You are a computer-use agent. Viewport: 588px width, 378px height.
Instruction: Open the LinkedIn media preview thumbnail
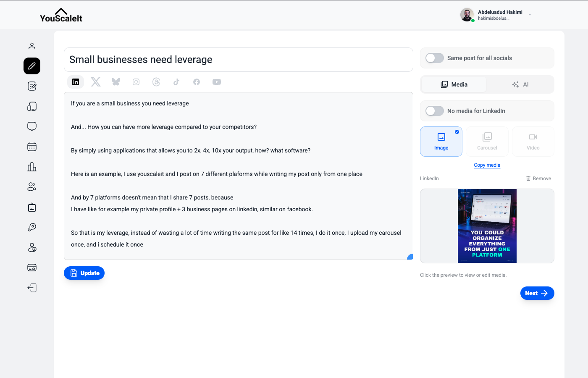click(x=487, y=226)
